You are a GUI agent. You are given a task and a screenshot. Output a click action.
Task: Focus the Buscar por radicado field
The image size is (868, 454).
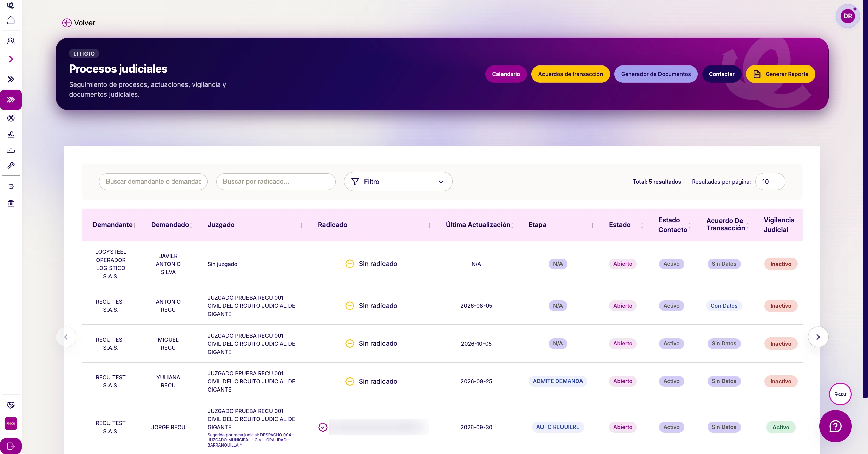[x=276, y=182]
